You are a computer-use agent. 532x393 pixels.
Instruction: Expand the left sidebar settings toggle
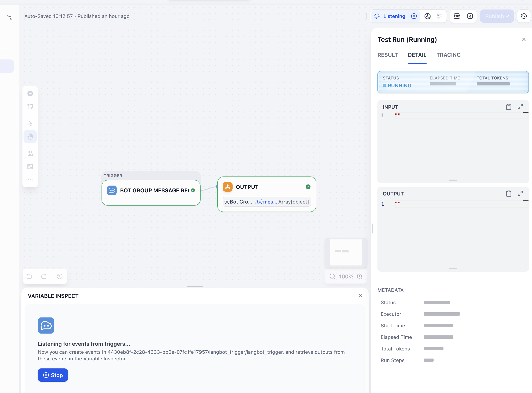click(x=9, y=18)
